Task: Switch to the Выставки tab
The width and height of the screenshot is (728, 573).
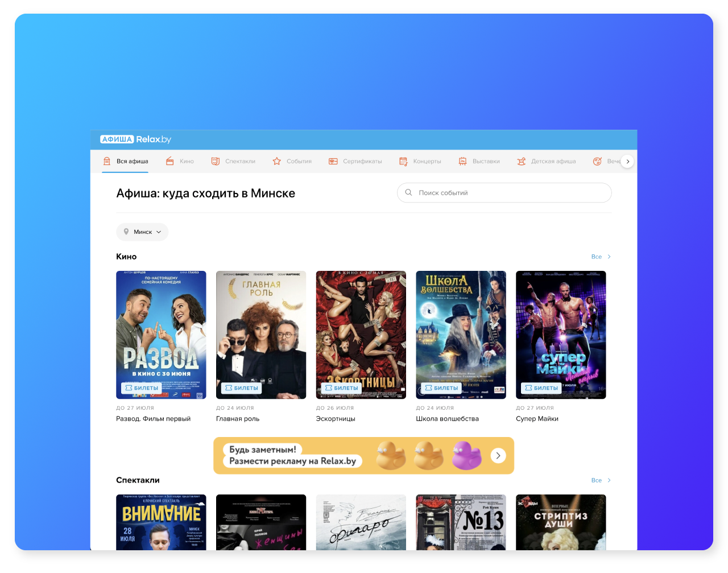Action: point(479,161)
